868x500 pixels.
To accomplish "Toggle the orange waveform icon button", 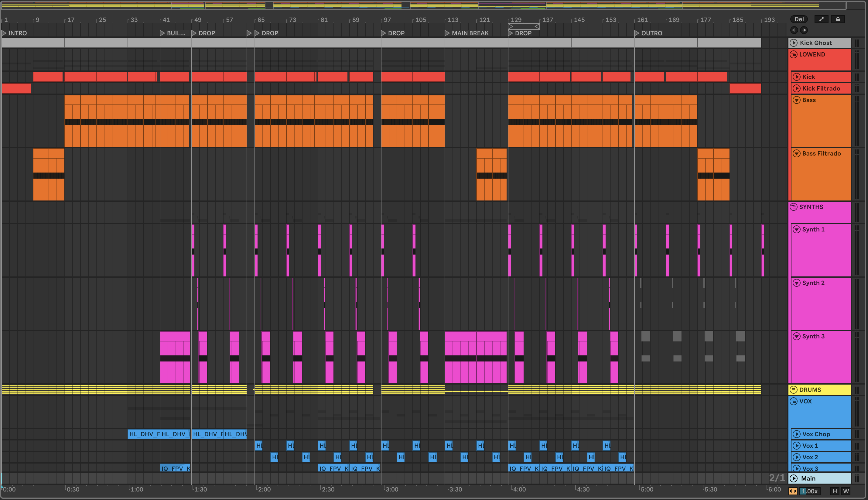I will (793, 491).
